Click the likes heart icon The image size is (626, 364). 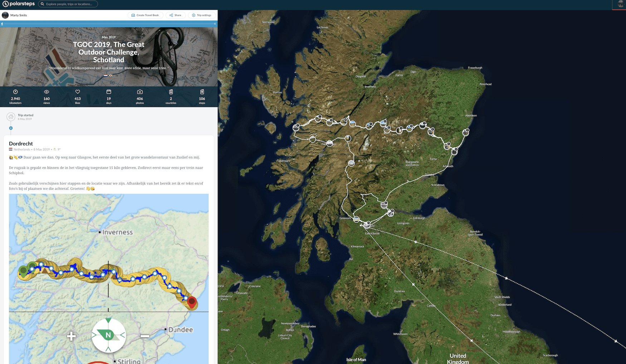[x=78, y=92]
